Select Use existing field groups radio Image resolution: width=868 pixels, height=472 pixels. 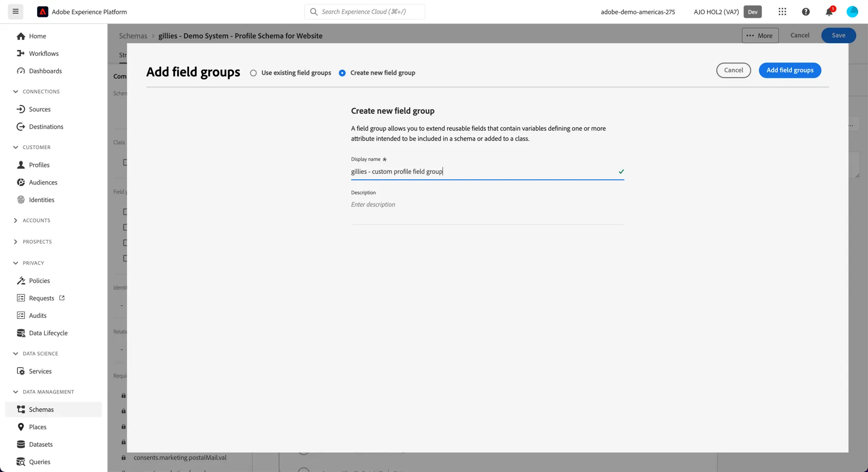(x=253, y=73)
